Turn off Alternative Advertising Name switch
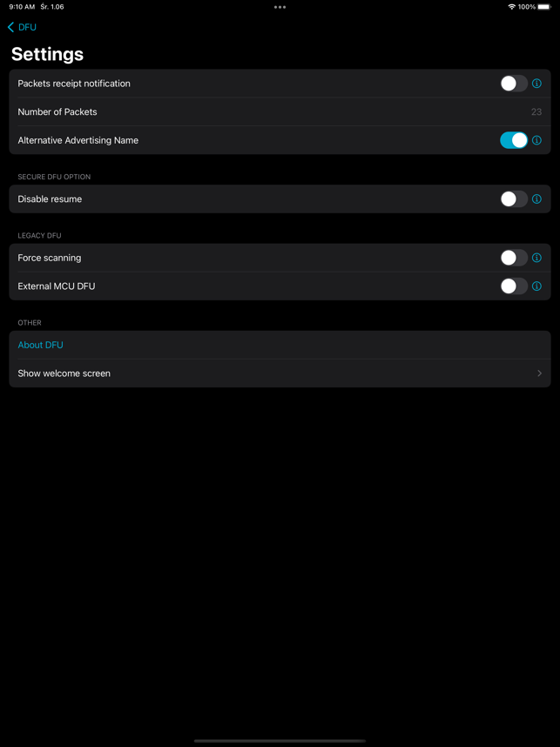Image resolution: width=560 pixels, height=747 pixels. 514,140
